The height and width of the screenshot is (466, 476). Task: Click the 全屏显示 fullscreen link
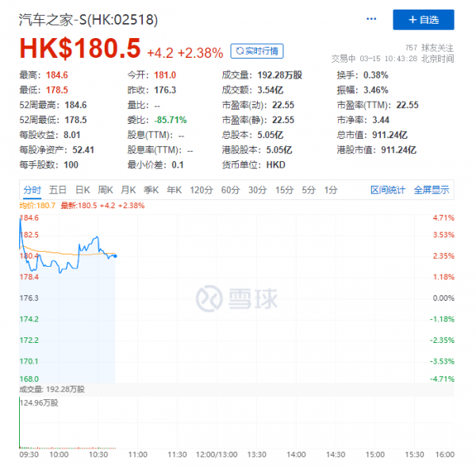tap(431, 190)
